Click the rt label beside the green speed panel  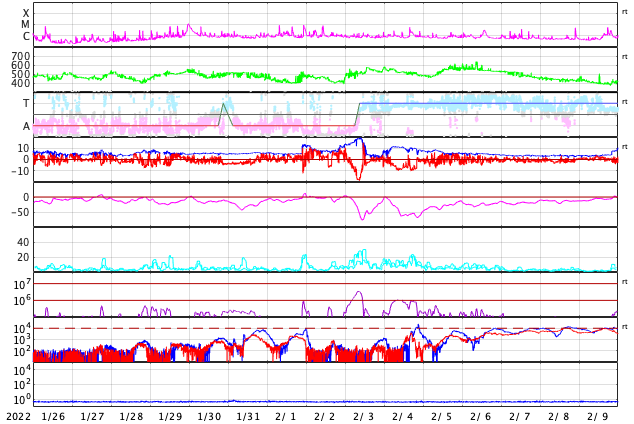[624, 57]
